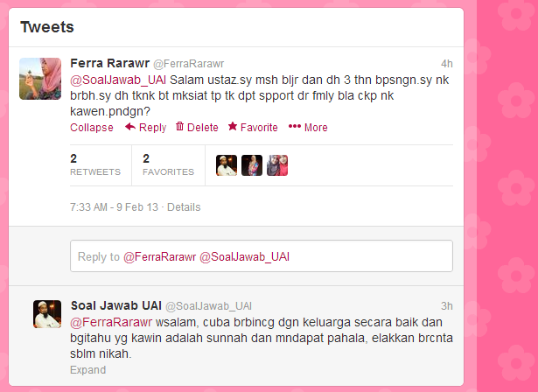Click the Delete trash can icon
This screenshot has height=392, width=538.
pyautogui.click(x=179, y=126)
